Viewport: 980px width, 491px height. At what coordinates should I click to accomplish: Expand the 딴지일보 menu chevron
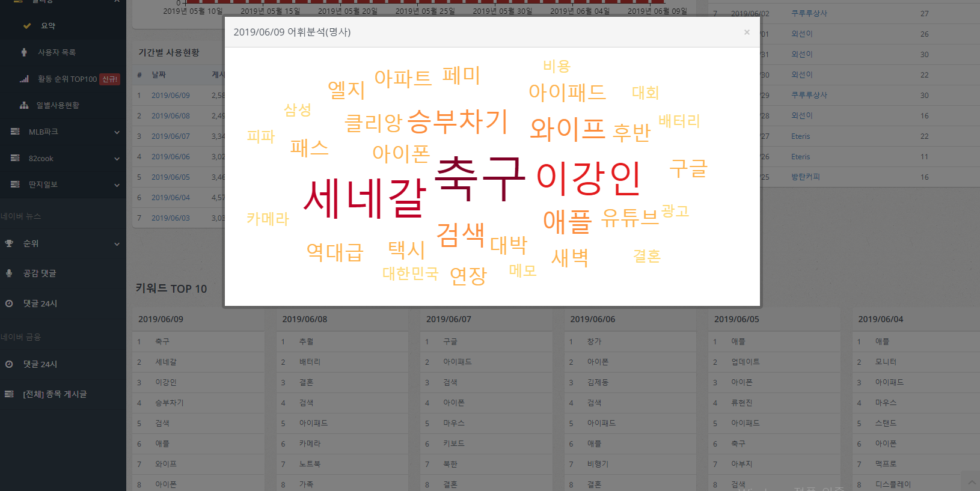[x=117, y=185]
